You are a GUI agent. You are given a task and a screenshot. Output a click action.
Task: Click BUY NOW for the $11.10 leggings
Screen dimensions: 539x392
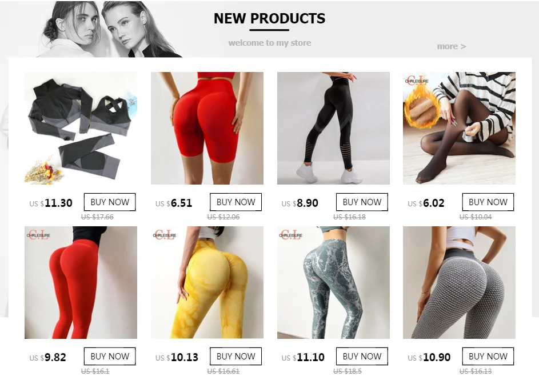click(x=362, y=356)
